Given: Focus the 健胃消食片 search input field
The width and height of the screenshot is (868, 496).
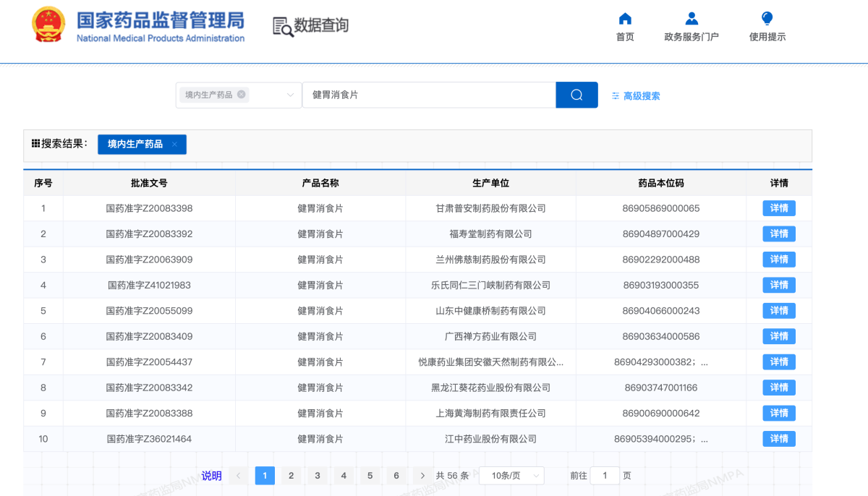Looking at the screenshot, I should tap(428, 95).
